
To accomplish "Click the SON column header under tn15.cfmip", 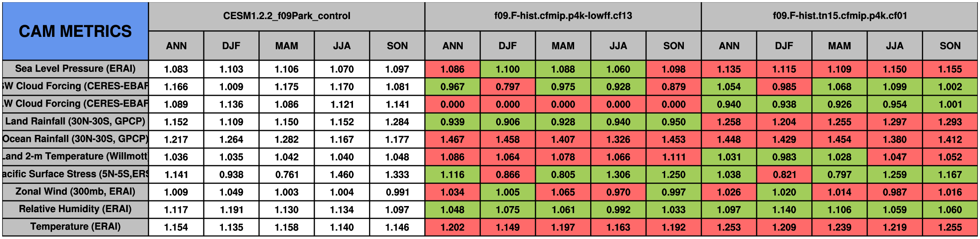I will click(x=950, y=46).
